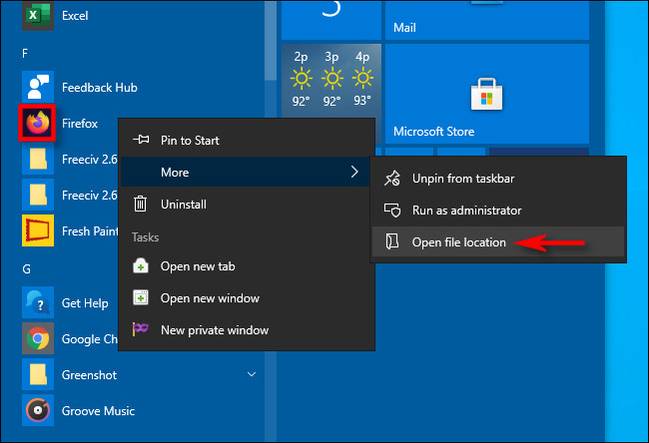Choose Unpin from taskbar

(463, 178)
